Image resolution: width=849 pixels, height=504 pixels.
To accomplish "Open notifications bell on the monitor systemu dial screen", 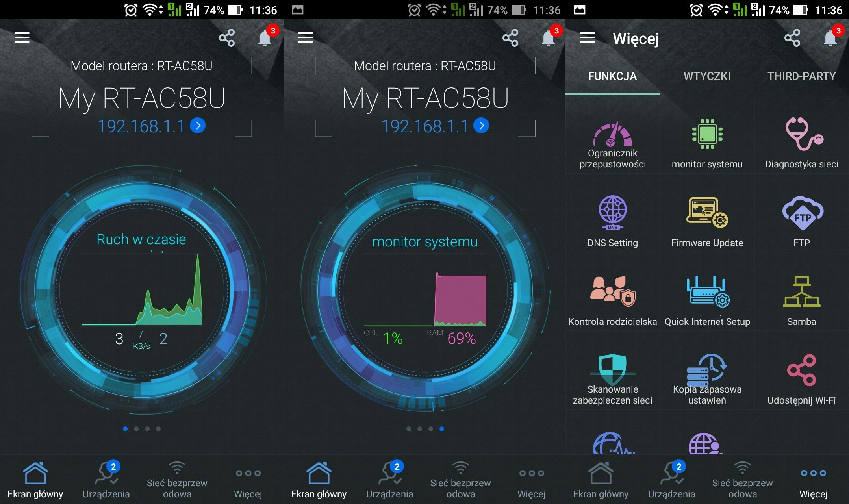I will click(x=548, y=38).
